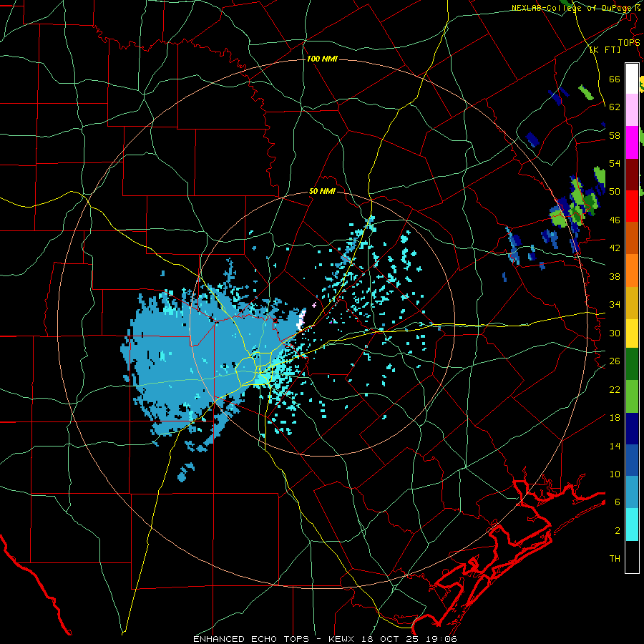Click the KEWX station identifier
The height and width of the screenshot is (644, 644).
pyautogui.click(x=343, y=639)
